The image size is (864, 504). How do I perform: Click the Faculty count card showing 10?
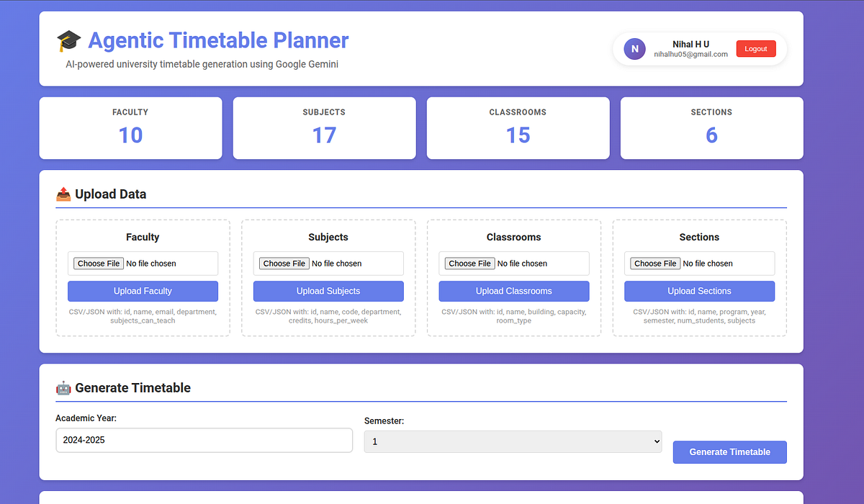click(x=130, y=127)
